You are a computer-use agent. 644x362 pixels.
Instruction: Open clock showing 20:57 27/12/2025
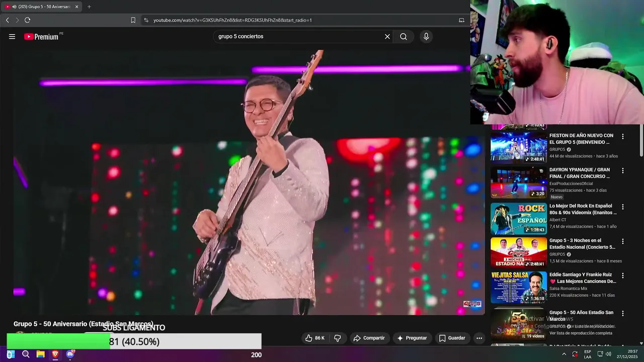coord(628,354)
